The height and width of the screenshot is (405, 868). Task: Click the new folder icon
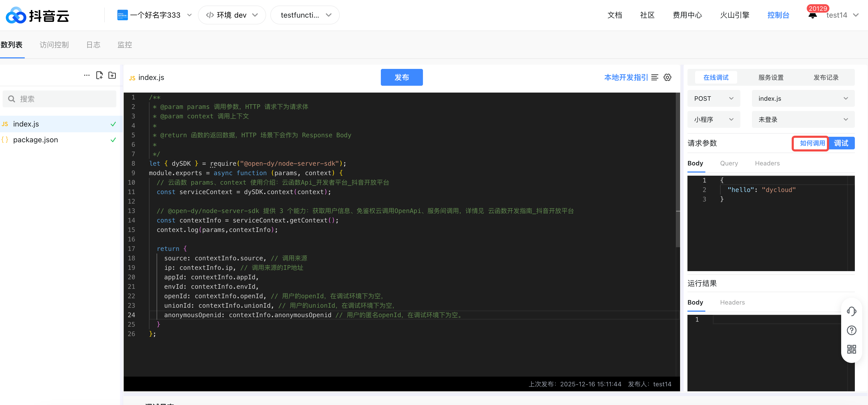pyautogui.click(x=112, y=75)
